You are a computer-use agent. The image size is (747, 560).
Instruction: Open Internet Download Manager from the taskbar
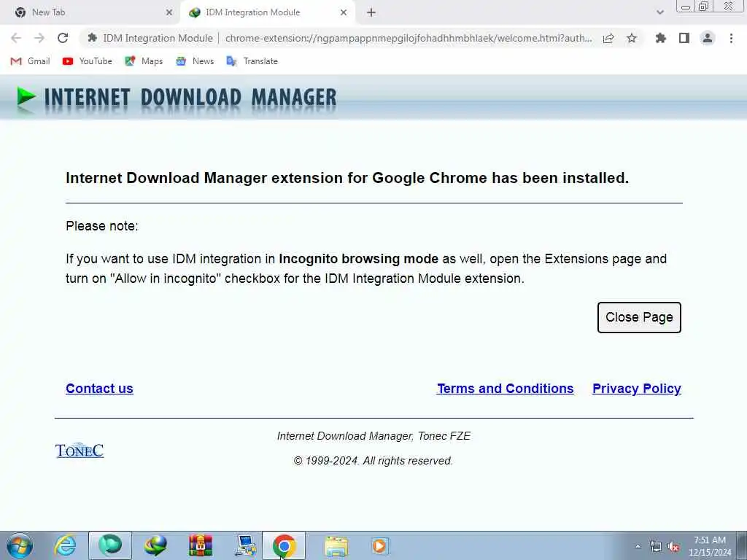coord(156,545)
